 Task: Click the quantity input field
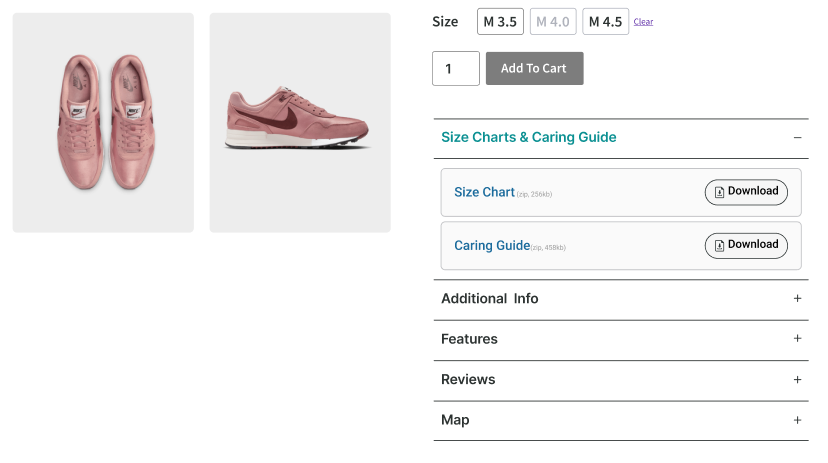[x=455, y=68]
